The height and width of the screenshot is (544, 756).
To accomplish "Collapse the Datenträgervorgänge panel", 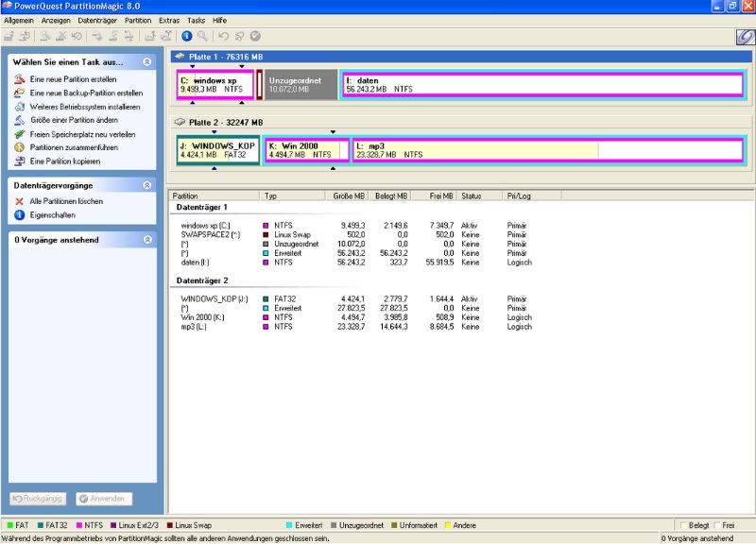I will coord(147,186).
